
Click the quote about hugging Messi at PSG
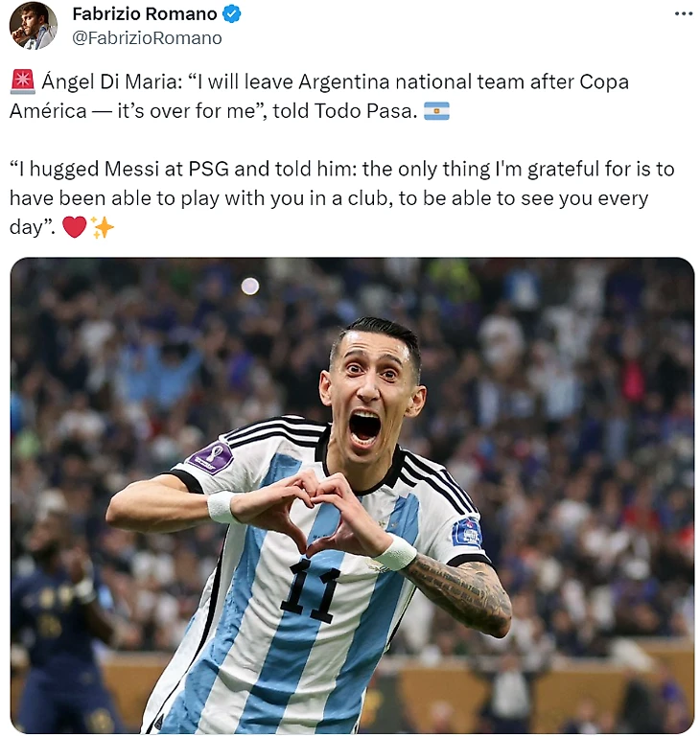tap(342, 197)
